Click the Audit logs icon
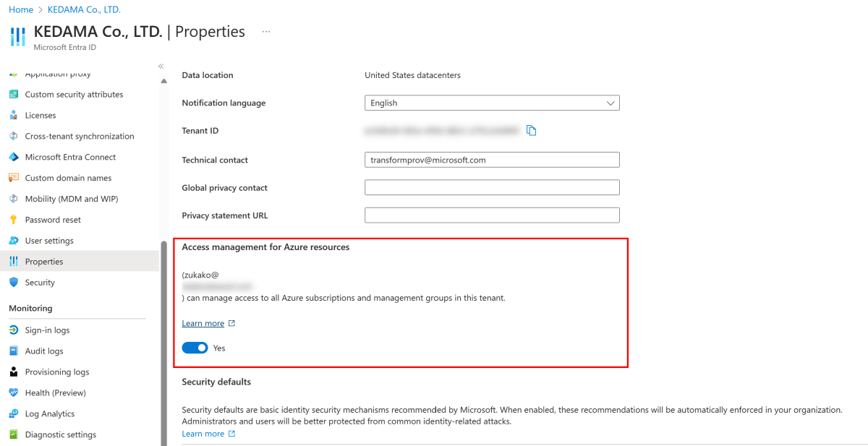868x446 pixels. pyautogui.click(x=13, y=351)
